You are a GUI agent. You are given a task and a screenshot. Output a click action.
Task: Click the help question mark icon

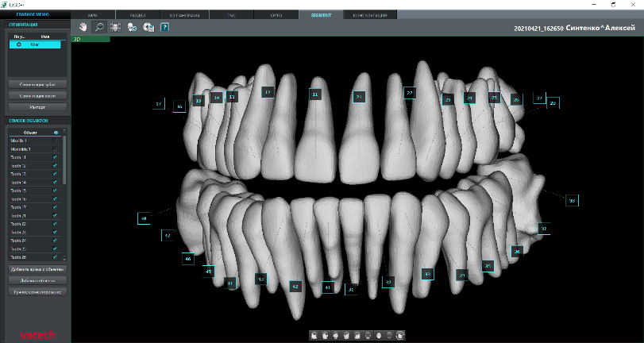pyautogui.click(x=164, y=27)
